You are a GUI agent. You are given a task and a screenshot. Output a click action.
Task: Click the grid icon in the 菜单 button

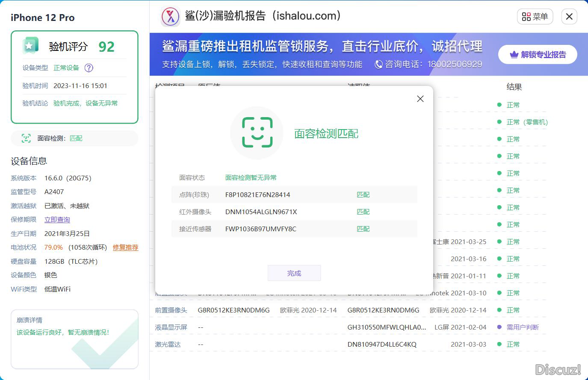pyautogui.click(x=526, y=17)
